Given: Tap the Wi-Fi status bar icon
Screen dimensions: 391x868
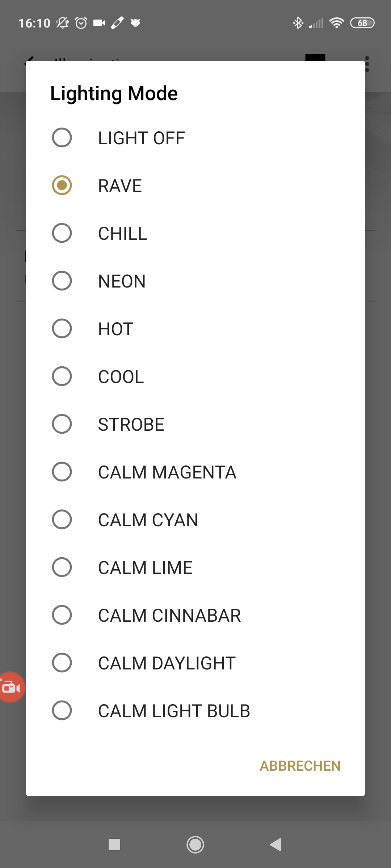Looking at the screenshot, I should (336, 23).
